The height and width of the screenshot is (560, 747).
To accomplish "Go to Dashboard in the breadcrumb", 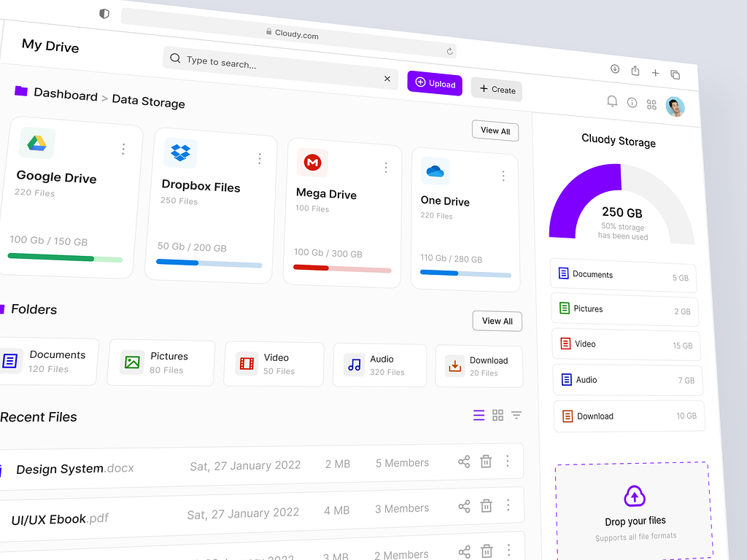I will click(x=65, y=95).
